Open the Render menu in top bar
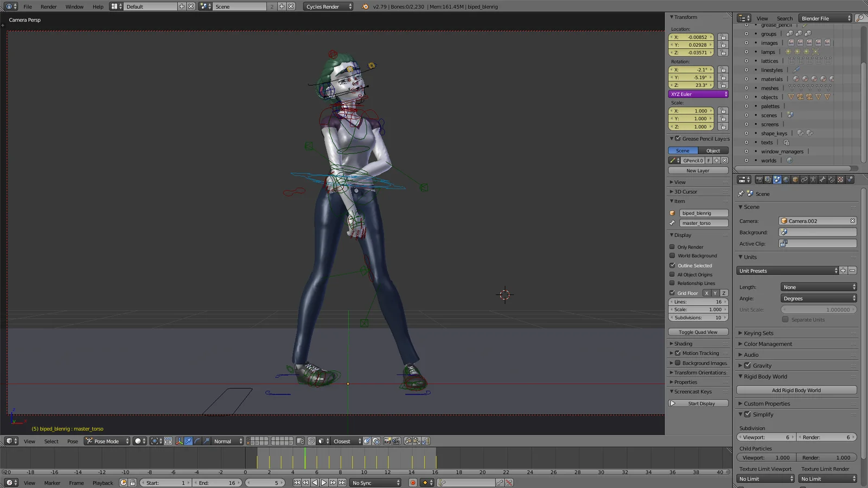Screen dimensions: 868x488 pos(48,7)
